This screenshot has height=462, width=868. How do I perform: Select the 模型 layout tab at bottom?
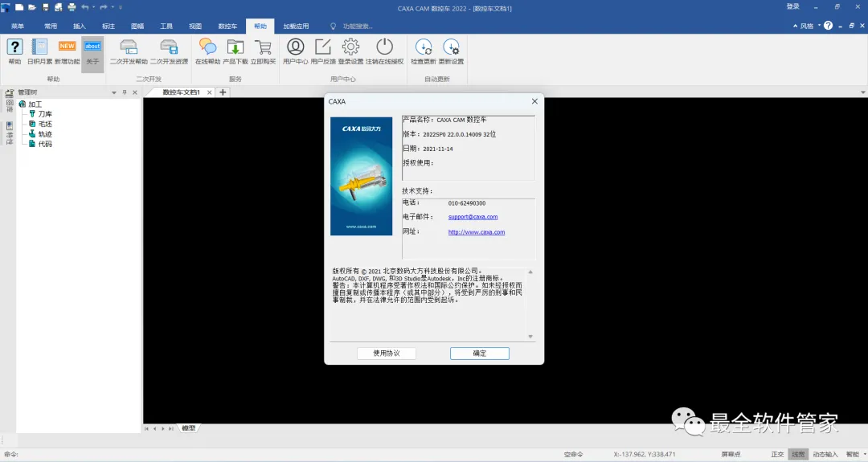tap(188, 428)
